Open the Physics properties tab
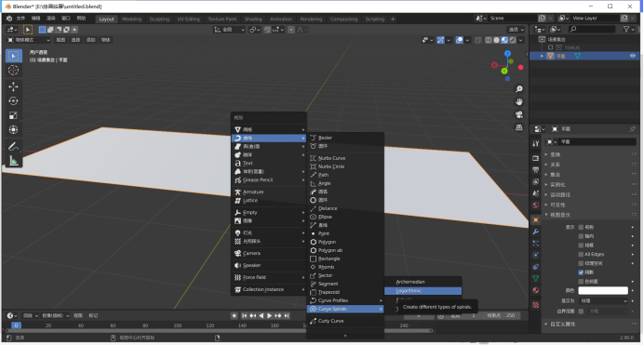Screen dimensions: 644x345 tap(535, 255)
